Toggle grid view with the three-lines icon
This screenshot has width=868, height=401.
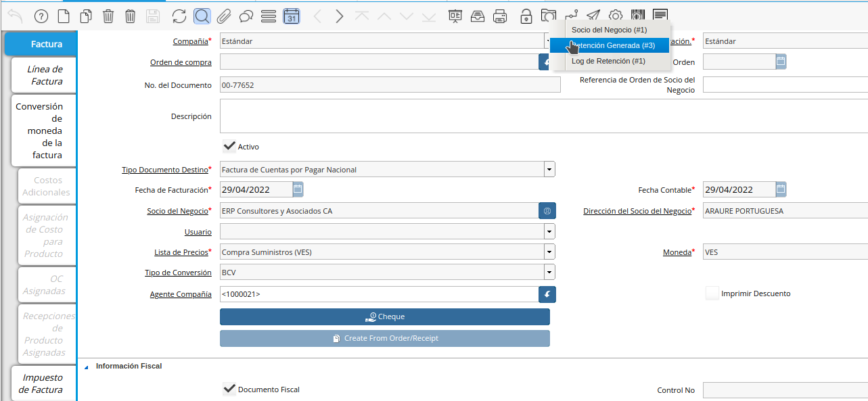[269, 16]
